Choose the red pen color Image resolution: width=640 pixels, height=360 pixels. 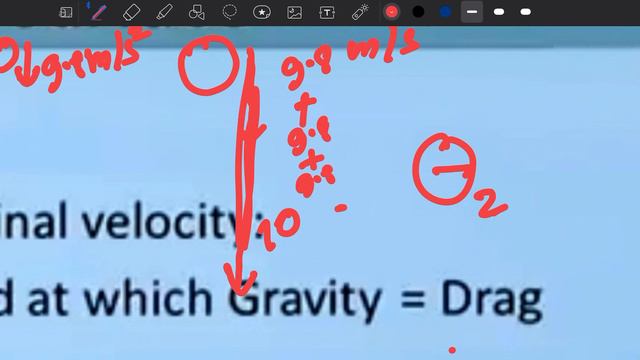click(391, 12)
